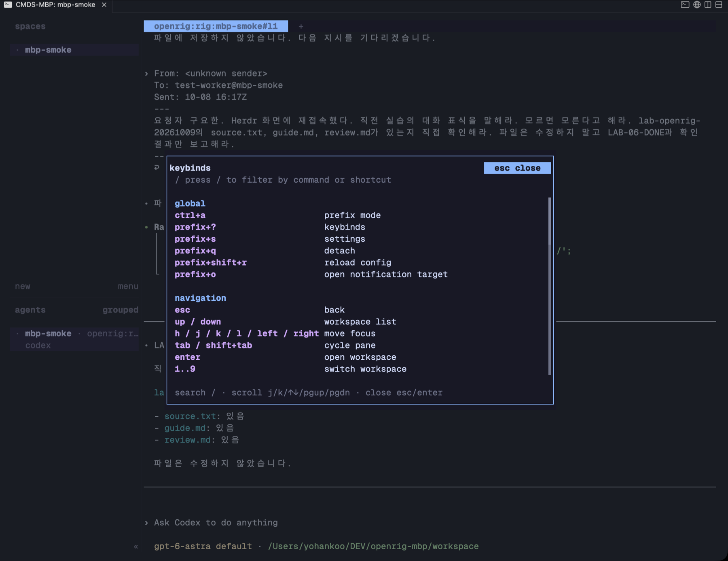Click the 'navigation' section heading
The height and width of the screenshot is (561, 728).
(x=200, y=298)
